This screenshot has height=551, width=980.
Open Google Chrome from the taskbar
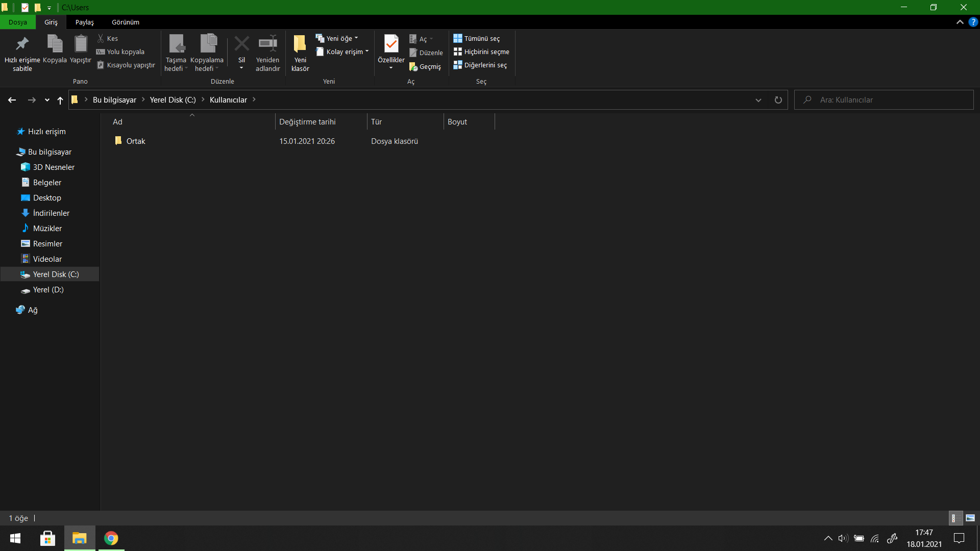pyautogui.click(x=111, y=538)
